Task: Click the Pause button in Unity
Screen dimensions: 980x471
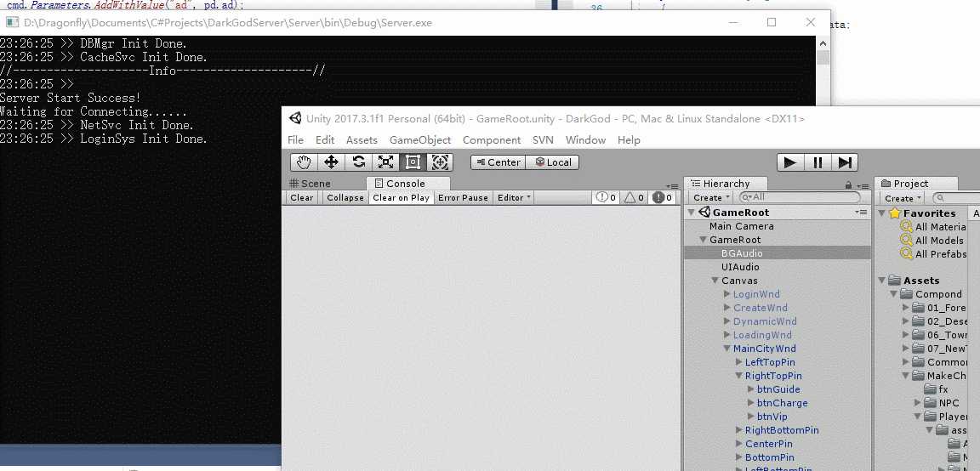Action: click(x=818, y=162)
